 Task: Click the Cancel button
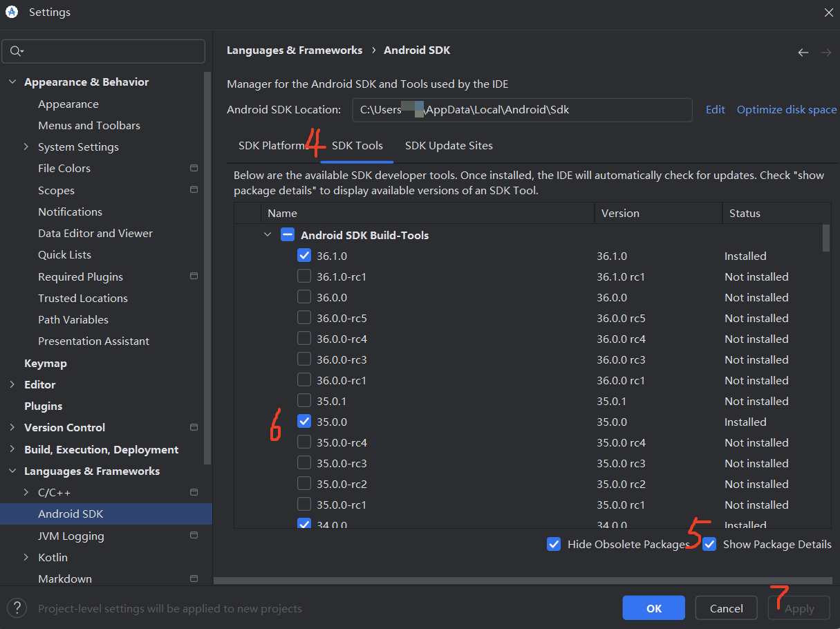(726, 608)
